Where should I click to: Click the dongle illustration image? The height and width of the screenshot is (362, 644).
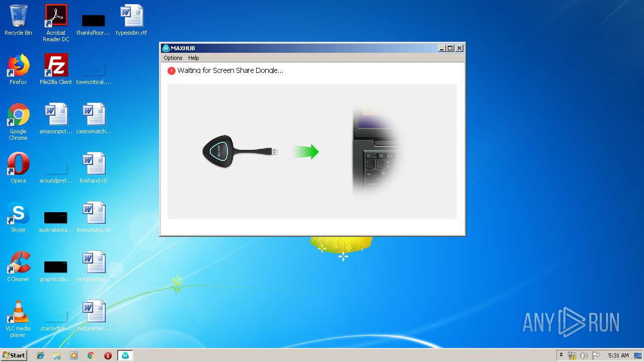[239, 151]
